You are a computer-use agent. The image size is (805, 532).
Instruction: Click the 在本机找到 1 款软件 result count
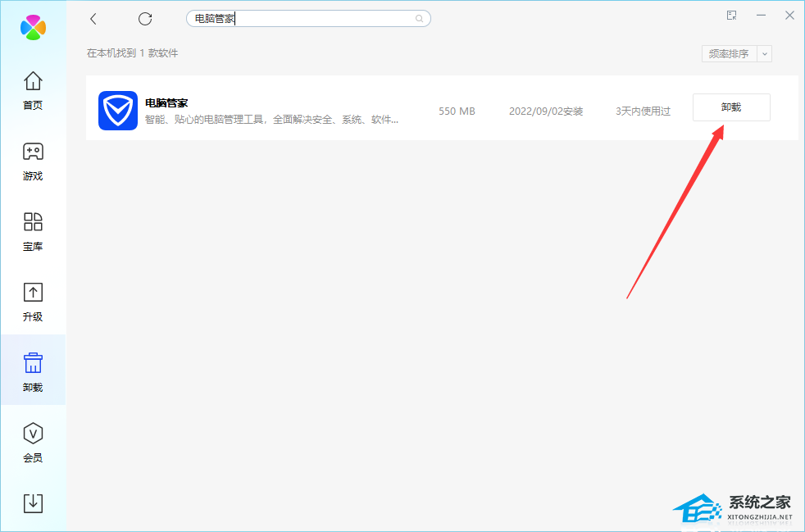pyautogui.click(x=133, y=53)
